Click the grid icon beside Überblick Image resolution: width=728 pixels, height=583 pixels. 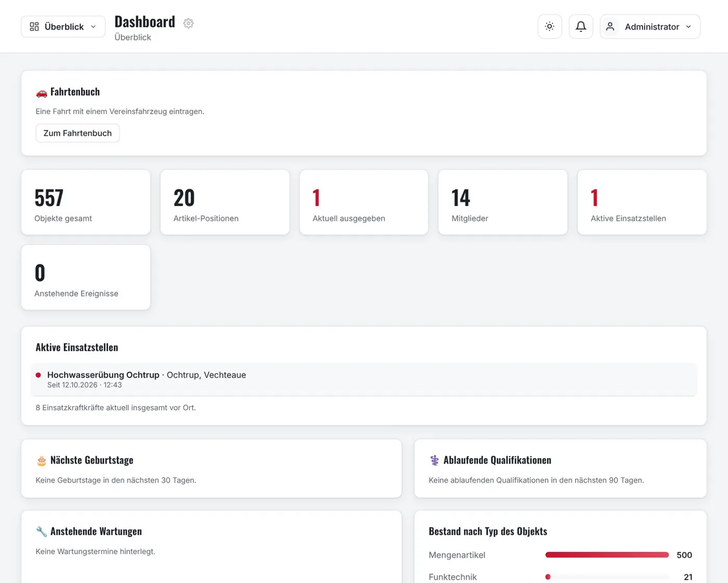coord(34,27)
